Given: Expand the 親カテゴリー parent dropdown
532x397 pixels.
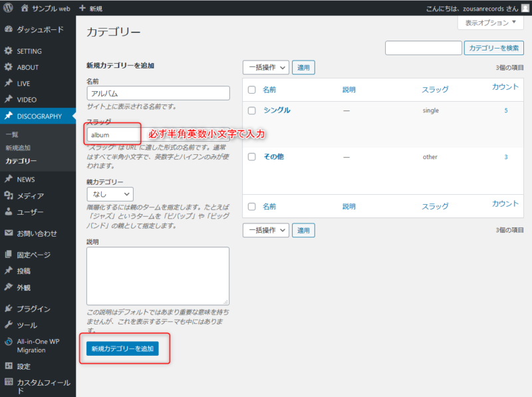Looking at the screenshot, I should pos(110,194).
